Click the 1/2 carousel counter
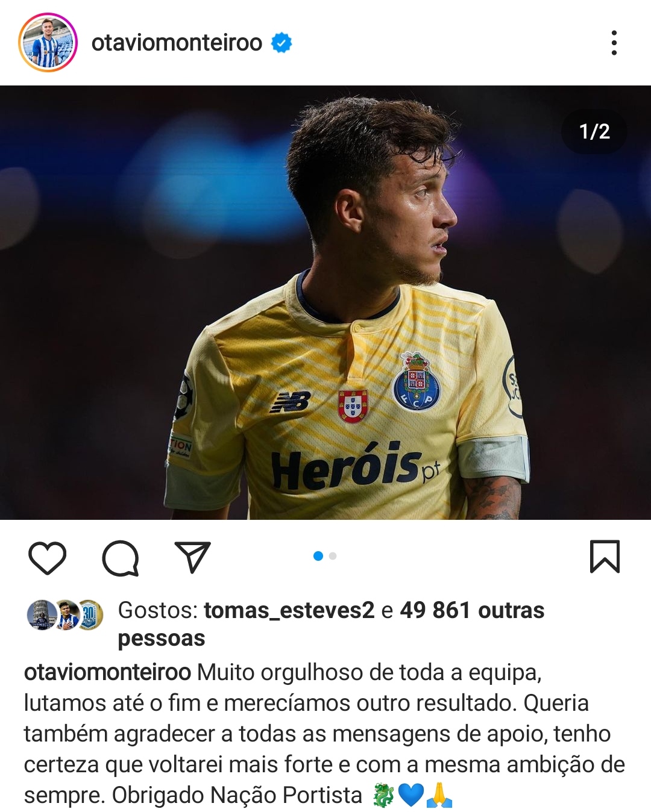 tap(594, 131)
